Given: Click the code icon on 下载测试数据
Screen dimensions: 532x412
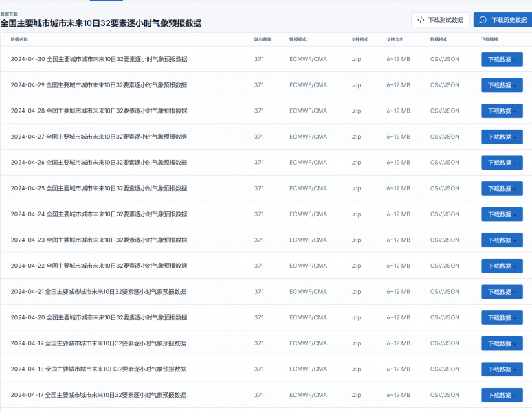Looking at the screenshot, I should pos(421,20).
